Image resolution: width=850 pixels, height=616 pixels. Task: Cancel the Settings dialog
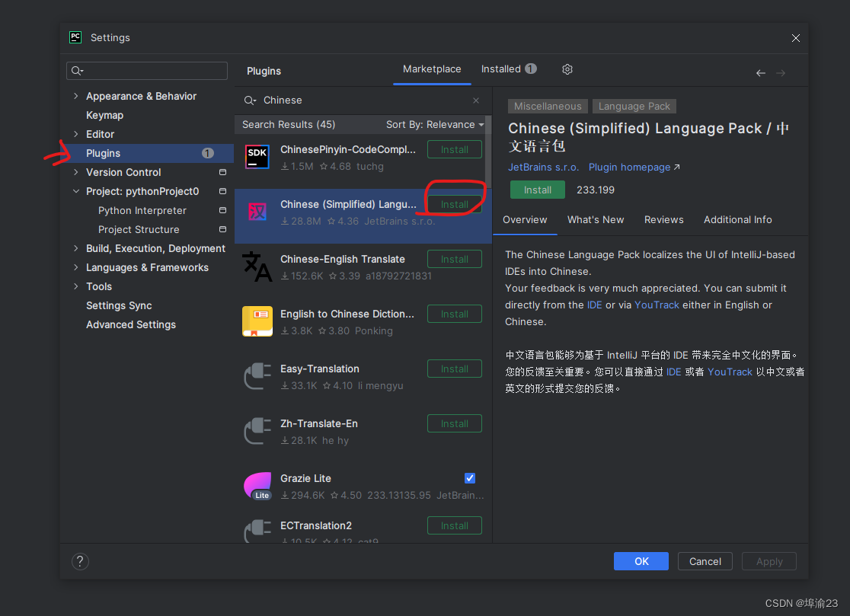(705, 561)
